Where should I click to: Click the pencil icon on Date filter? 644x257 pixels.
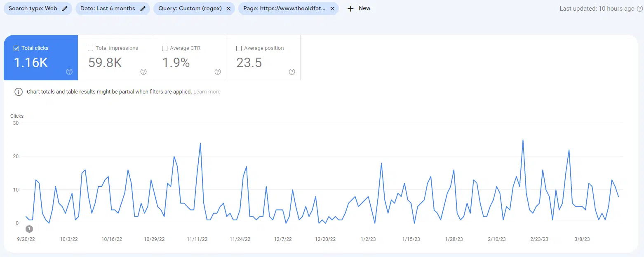[143, 9]
